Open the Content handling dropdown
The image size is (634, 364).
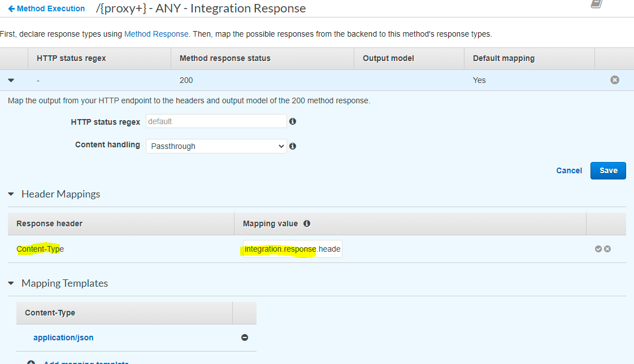coord(216,146)
